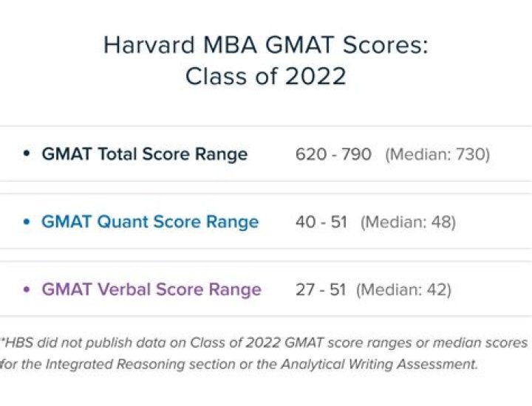Image resolution: width=532 pixels, height=406 pixels.
Task: Select the GMAT Total Score Range label
Action: 144,154
